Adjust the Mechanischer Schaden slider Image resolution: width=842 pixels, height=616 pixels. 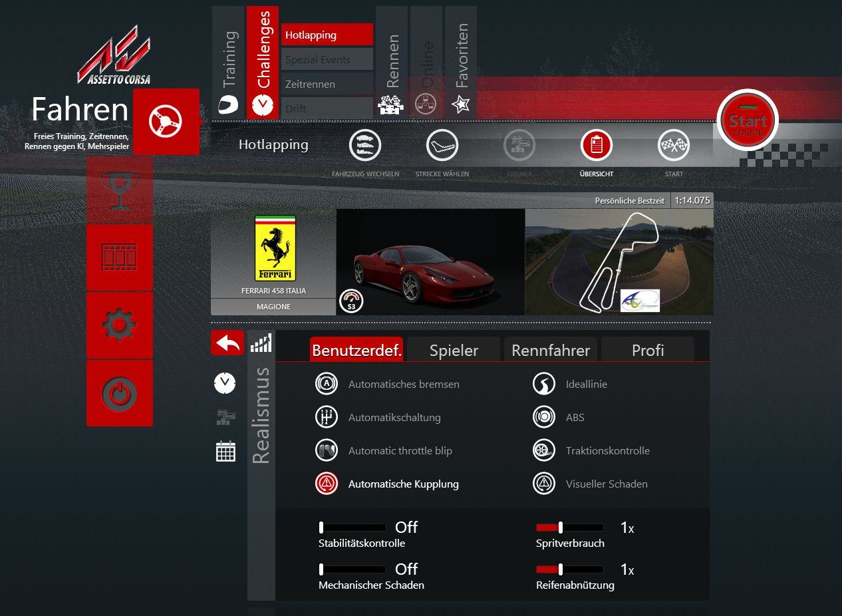click(352, 569)
